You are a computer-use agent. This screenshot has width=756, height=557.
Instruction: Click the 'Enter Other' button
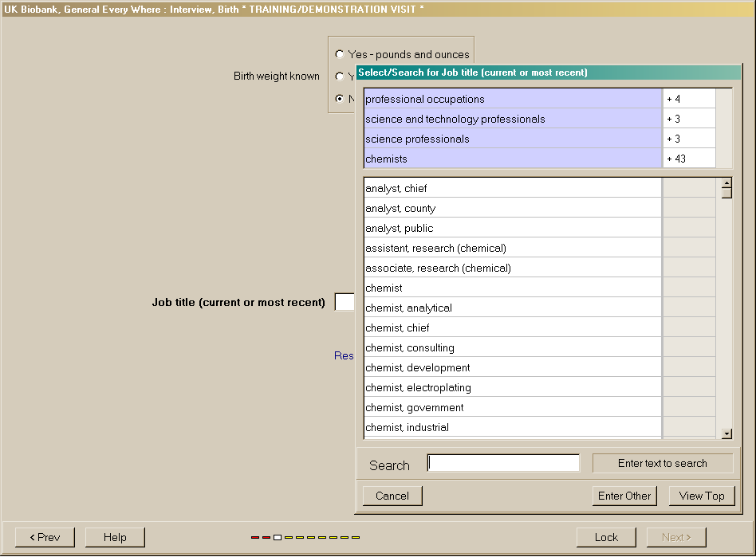pos(624,496)
